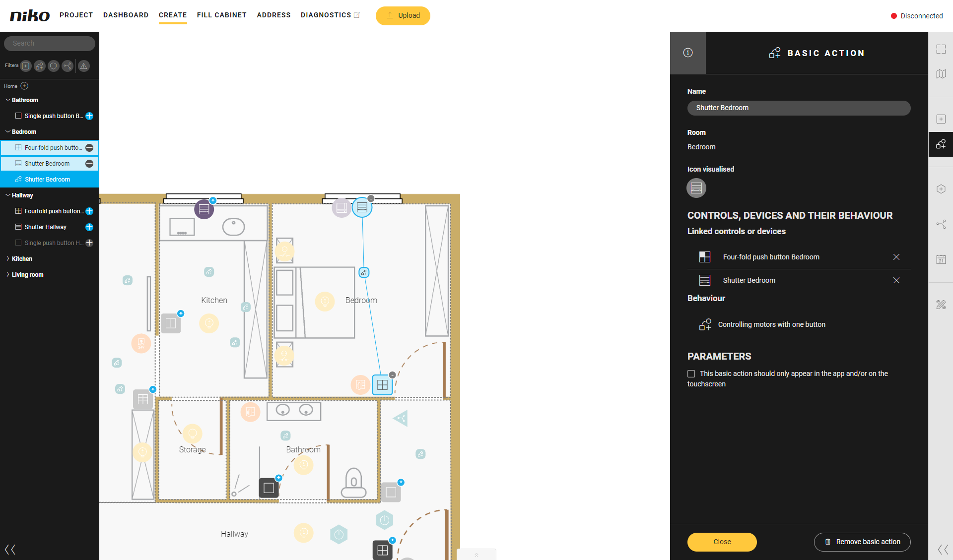Click the Icon visualised shutter icon
The width and height of the screenshot is (953, 560).
(696, 188)
